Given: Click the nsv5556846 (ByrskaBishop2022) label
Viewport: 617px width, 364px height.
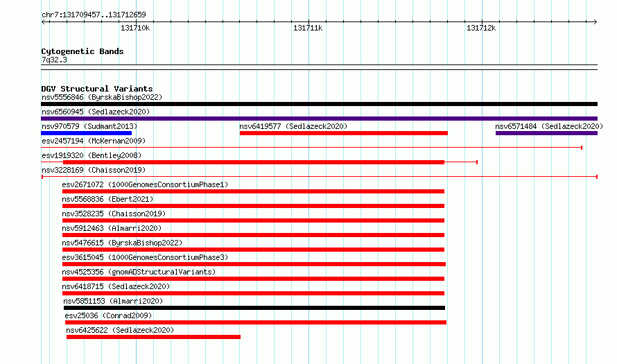Looking at the screenshot, I should (102, 97).
